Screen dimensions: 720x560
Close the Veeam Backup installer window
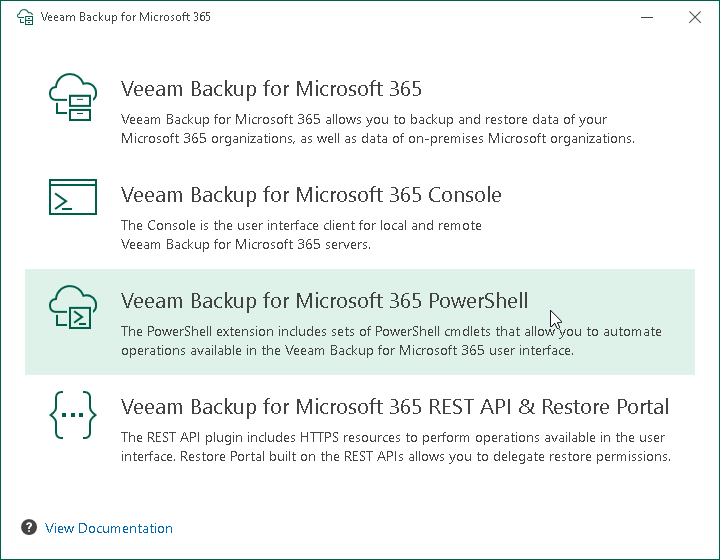[x=695, y=17]
